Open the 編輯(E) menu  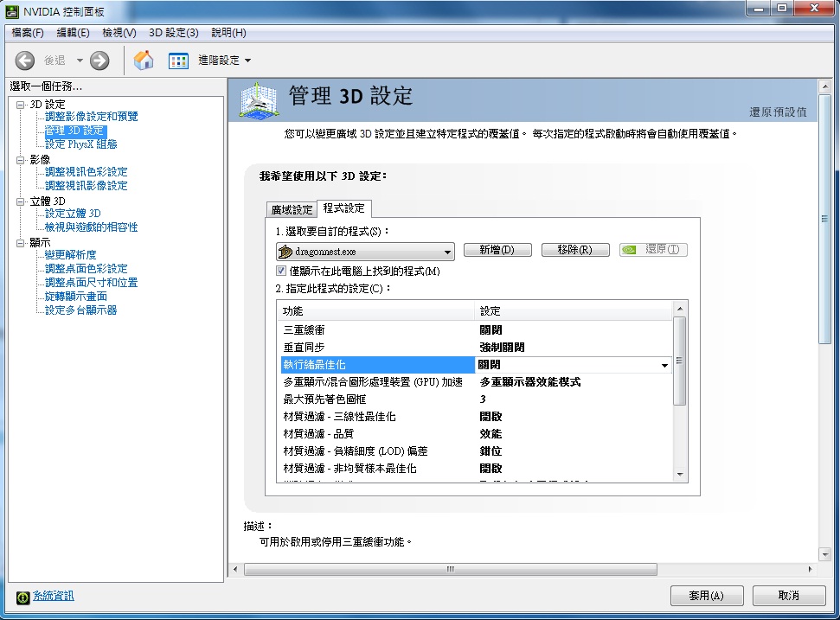pyautogui.click(x=73, y=33)
